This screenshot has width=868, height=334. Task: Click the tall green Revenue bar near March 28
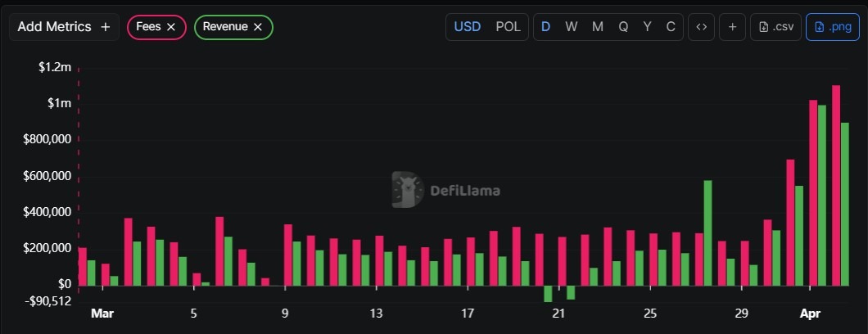coord(708,232)
